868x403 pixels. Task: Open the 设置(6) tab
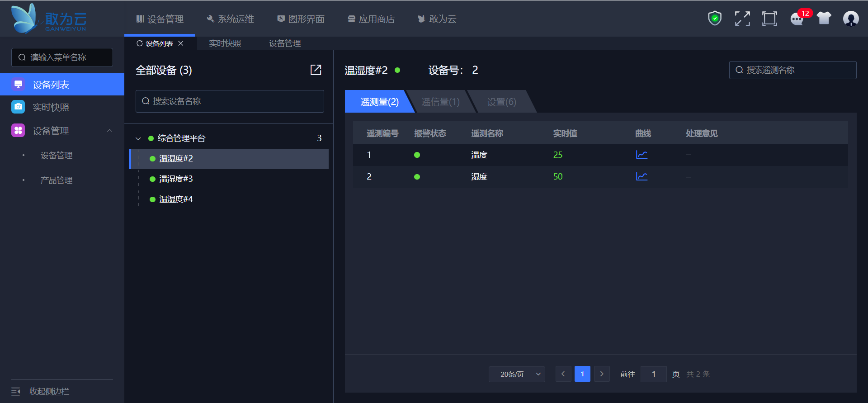[x=501, y=102]
